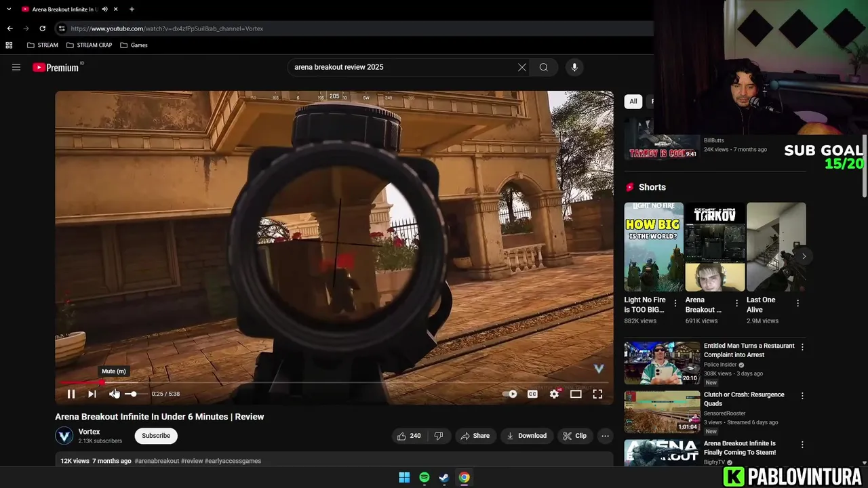Viewport: 868px width, 488px height.
Task: Open the video settings gear
Action: pyautogui.click(x=554, y=394)
